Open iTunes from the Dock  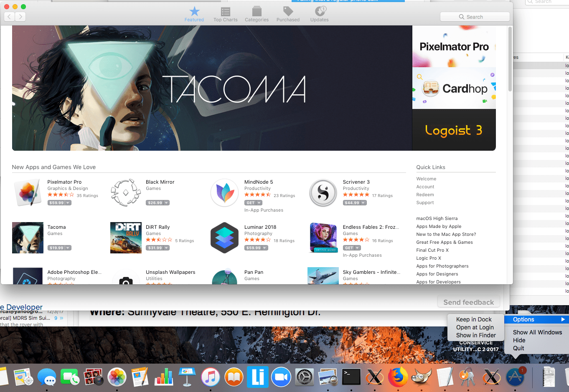point(211,377)
